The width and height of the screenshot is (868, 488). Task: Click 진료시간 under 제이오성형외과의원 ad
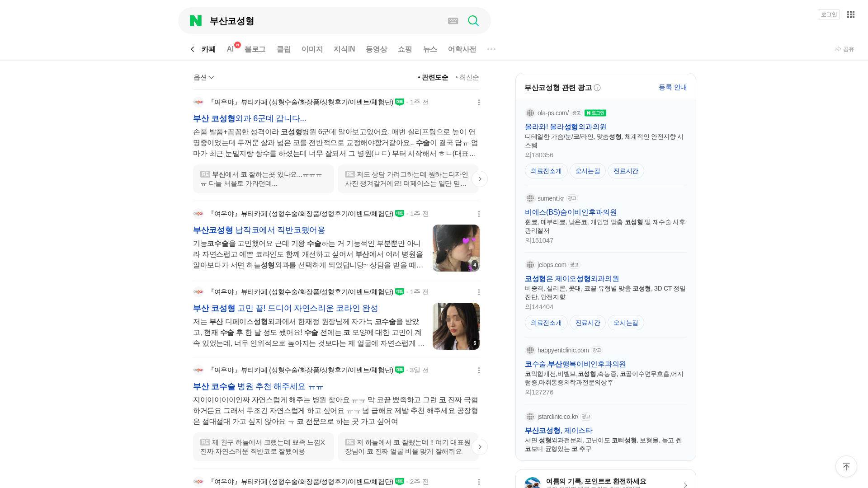click(588, 323)
